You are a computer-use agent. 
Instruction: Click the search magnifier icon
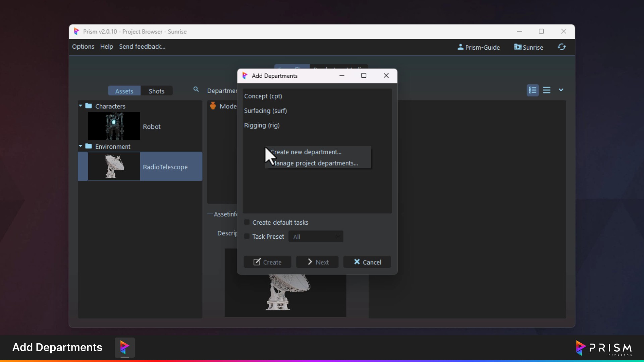(x=196, y=89)
